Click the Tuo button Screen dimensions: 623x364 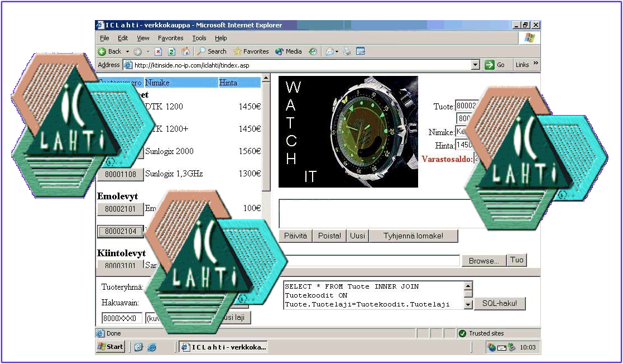point(516,260)
